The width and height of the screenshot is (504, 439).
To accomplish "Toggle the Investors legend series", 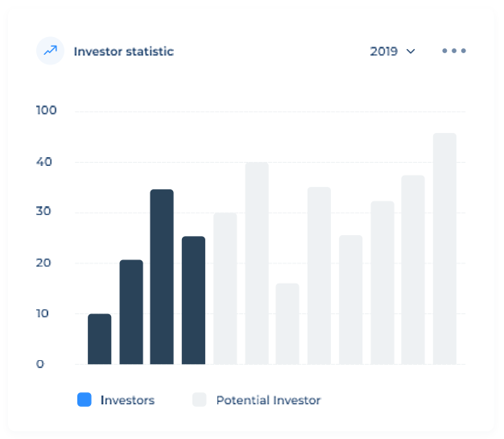I will click(x=116, y=400).
